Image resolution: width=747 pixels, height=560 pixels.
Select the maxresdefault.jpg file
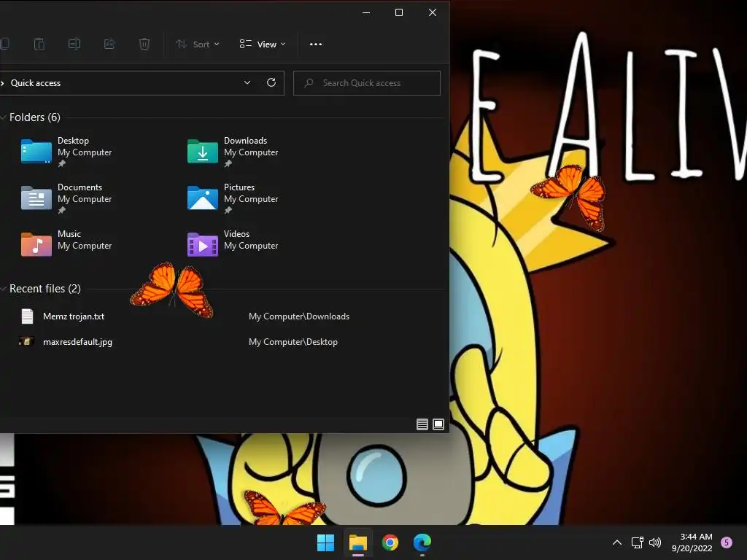[x=77, y=342]
